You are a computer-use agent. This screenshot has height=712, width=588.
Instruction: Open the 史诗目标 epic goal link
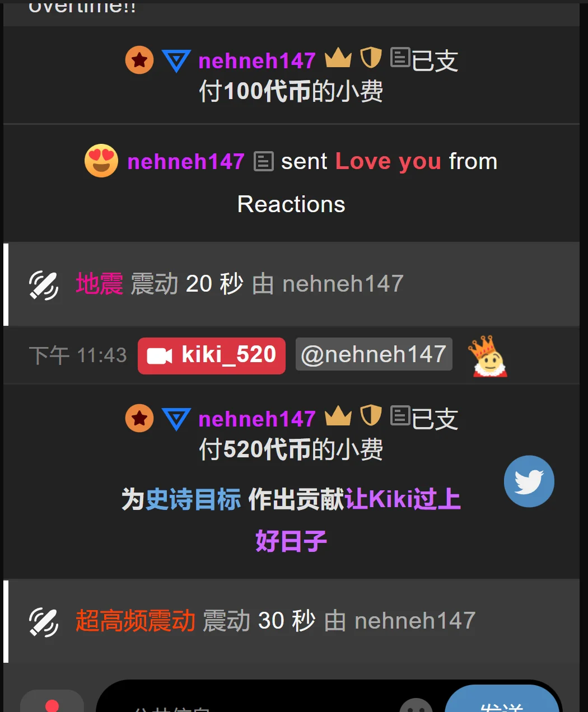tap(193, 499)
